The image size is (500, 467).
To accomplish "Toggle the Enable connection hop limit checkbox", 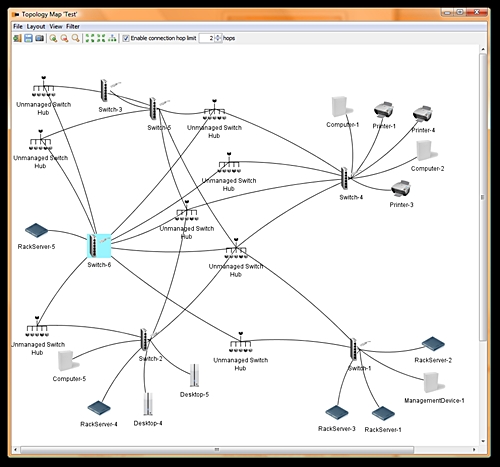I will 126,38.
